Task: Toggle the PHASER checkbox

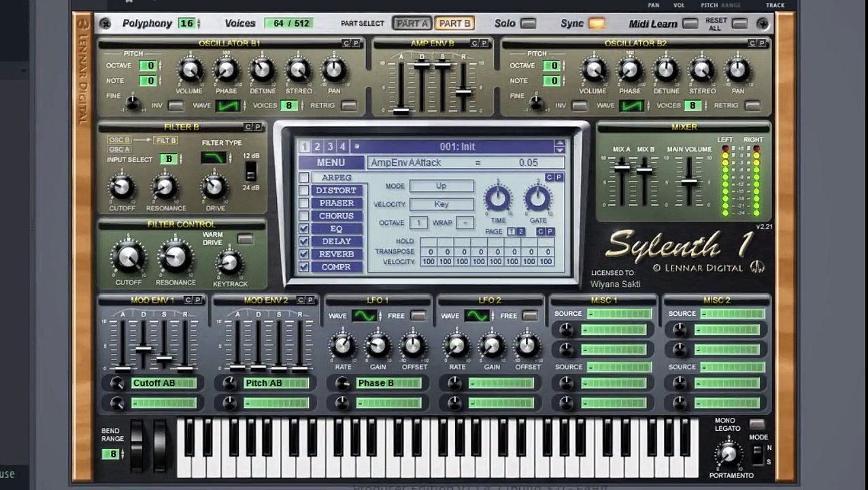Action: click(x=304, y=203)
